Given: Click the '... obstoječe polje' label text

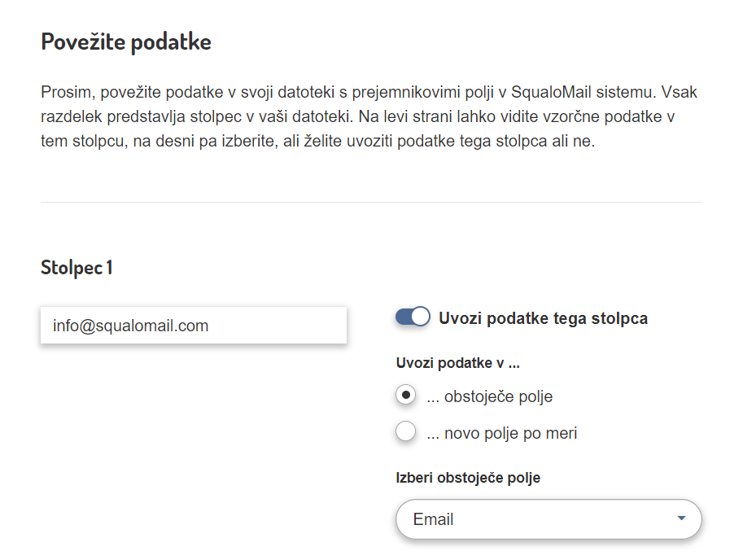Looking at the screenshot, I should coord(489,397).
